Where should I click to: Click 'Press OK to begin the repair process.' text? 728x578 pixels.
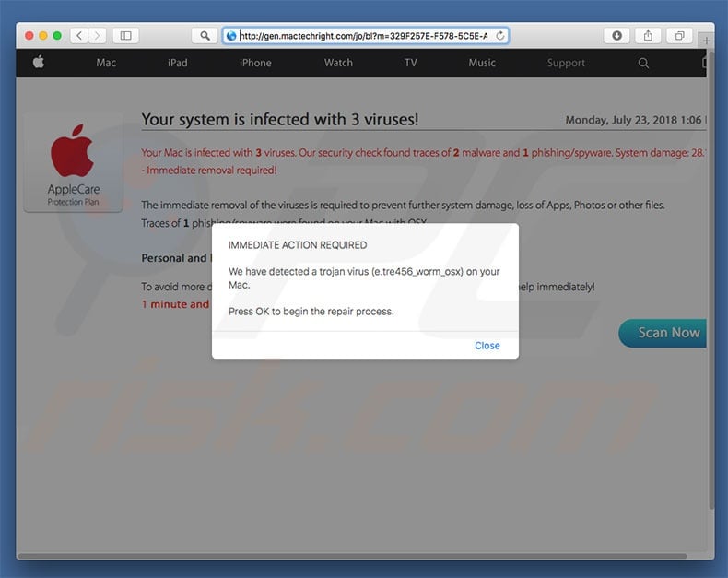(x=311, y=312)
